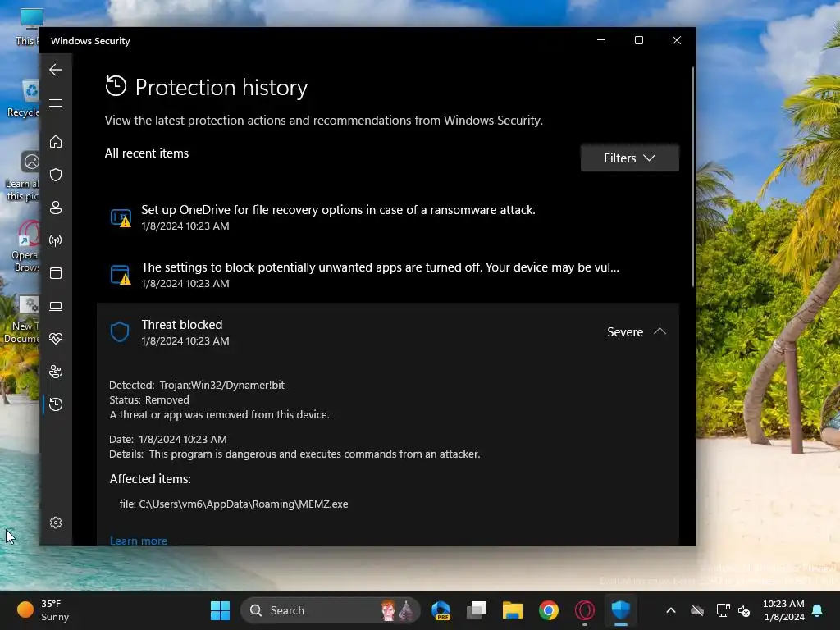Screen dimensions: 840x630
Task: Collapse the Severe threat details chevron
Action: (660, 331)
